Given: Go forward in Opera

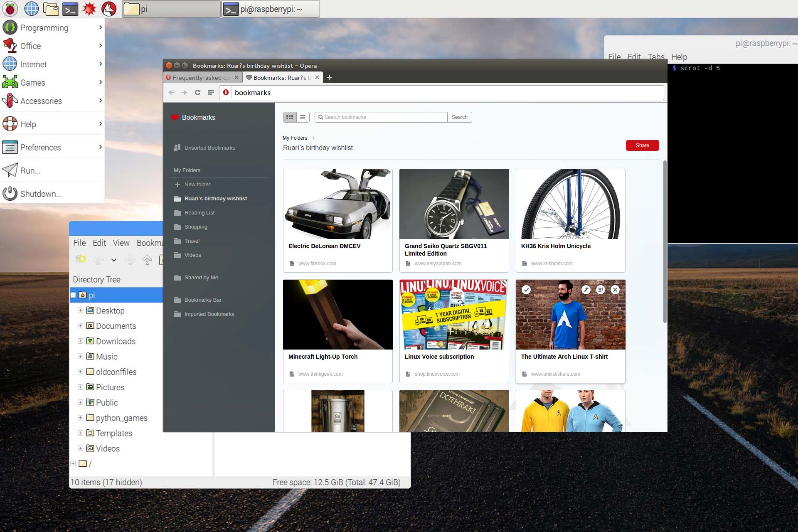Looking at the screenshot, I should [x=184, y=93].
